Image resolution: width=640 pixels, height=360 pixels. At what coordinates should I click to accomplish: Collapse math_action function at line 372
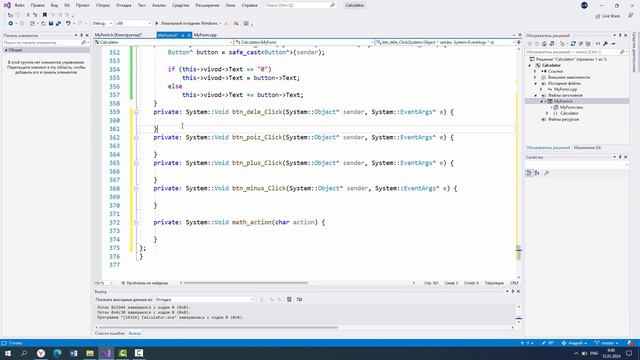tap(136, 222)
